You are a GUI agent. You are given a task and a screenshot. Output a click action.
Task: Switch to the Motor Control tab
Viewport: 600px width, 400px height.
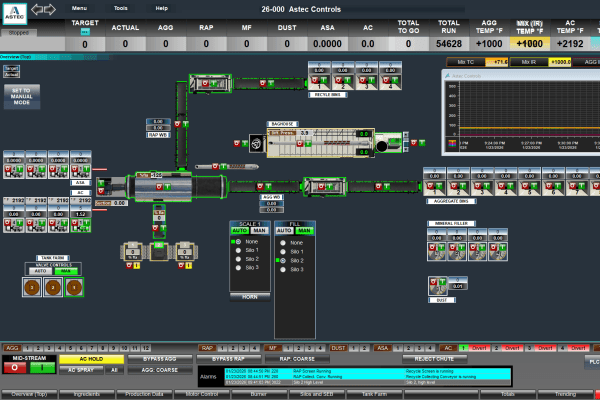202,394
